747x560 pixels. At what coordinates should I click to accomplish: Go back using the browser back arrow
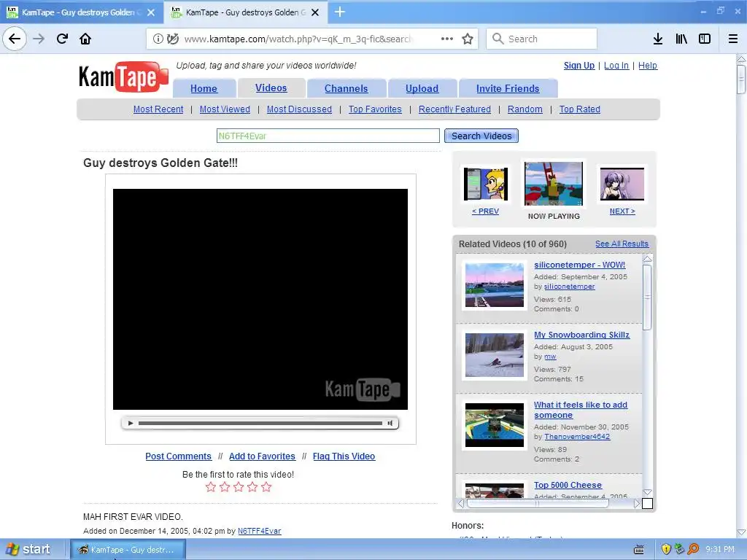pyautogui.click(x=15, y=39)
